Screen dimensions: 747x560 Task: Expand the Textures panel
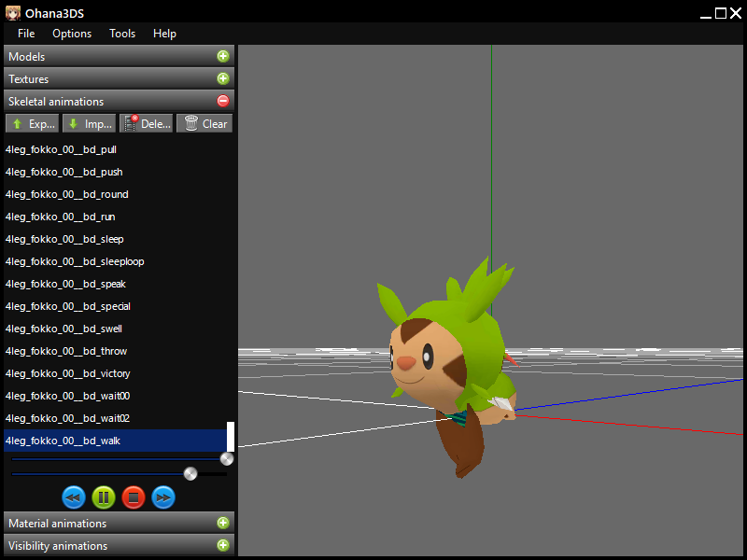[223, 79]
